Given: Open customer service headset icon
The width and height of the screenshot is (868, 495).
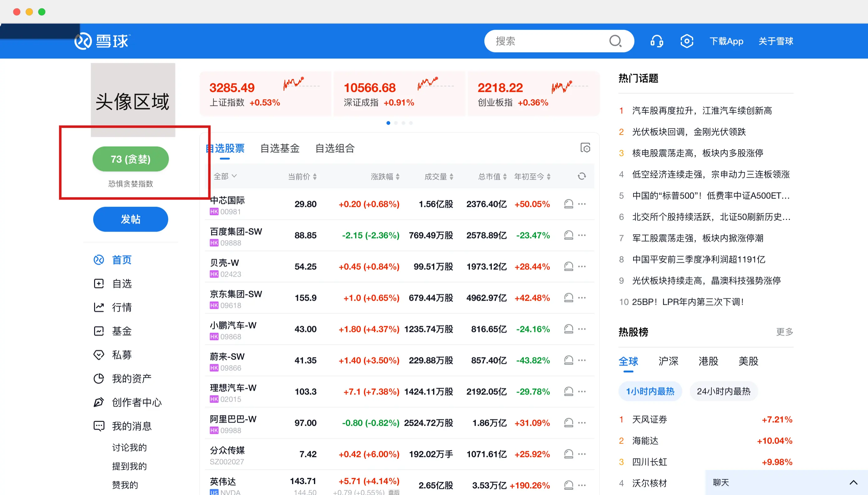Looking at the screenshot, I should click(x=657, y=41).
